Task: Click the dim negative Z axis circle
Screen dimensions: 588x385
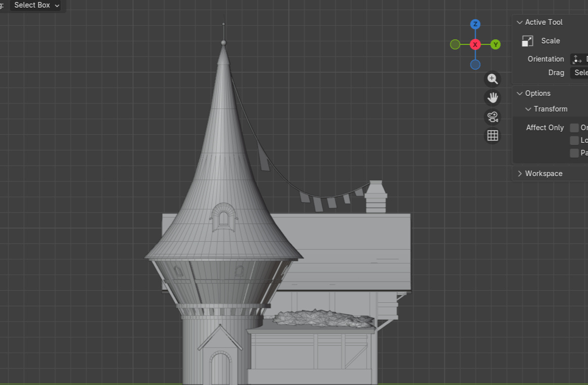Action: pos(475,65)
